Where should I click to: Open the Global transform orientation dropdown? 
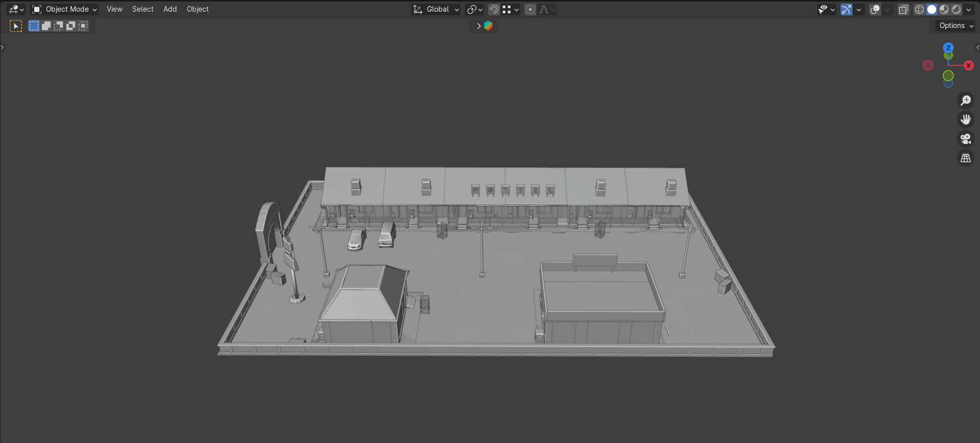coord(436,9)
